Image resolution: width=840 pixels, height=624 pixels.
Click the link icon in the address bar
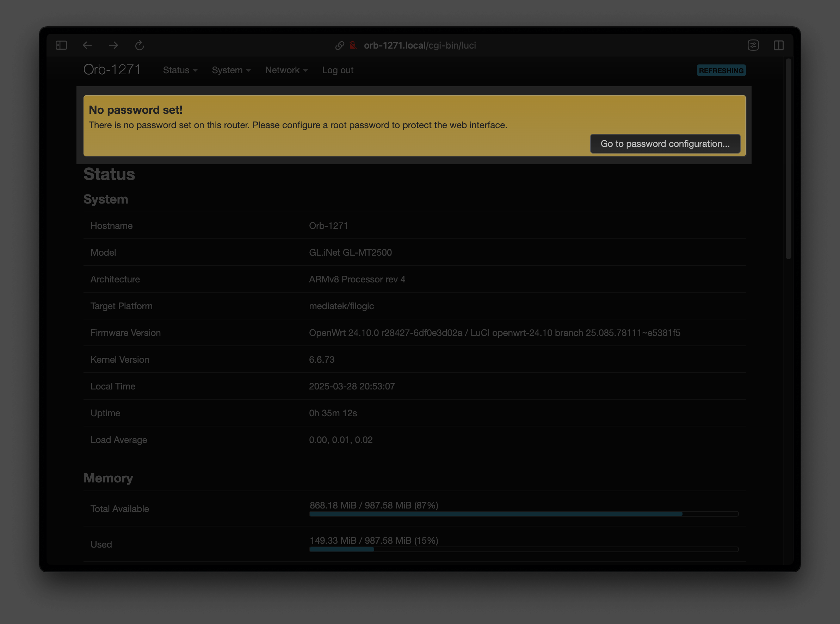tap(339, 45)
